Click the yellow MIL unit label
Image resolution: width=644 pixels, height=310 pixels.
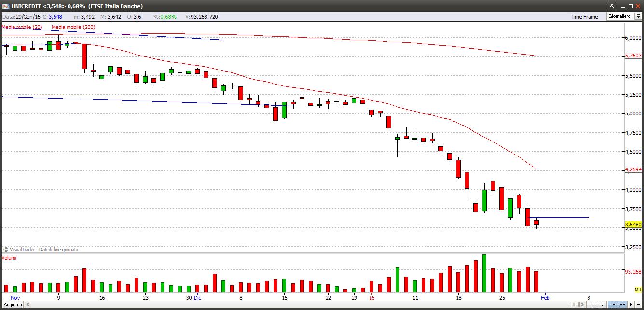point(638,289)
